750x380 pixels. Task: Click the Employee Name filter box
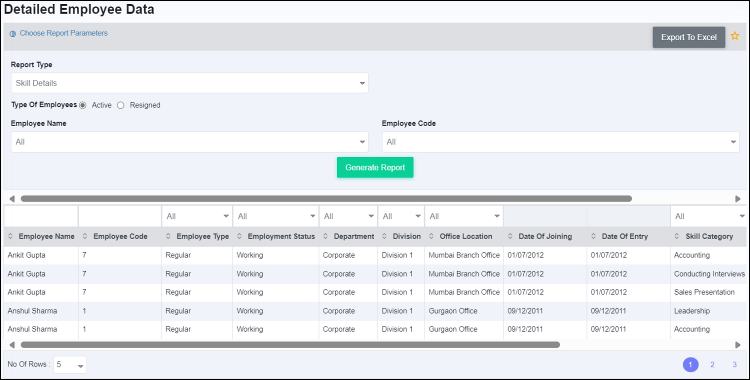tap(41, 216)
